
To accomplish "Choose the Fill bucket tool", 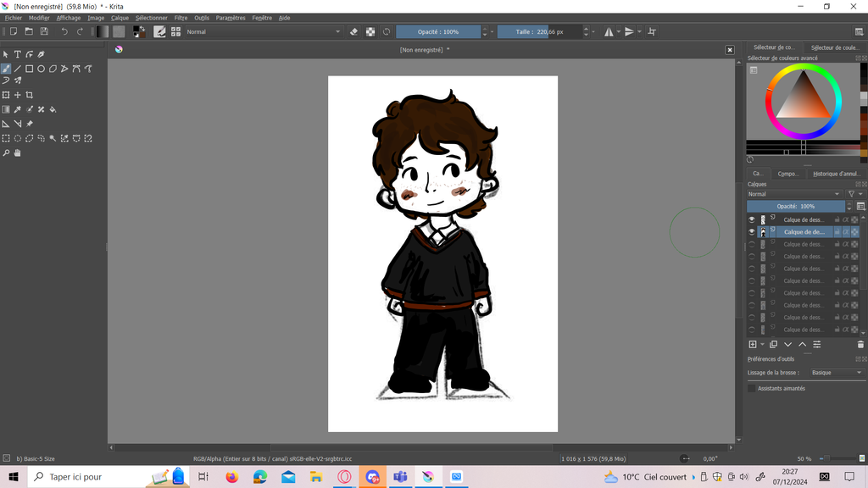I will point(53,109).
